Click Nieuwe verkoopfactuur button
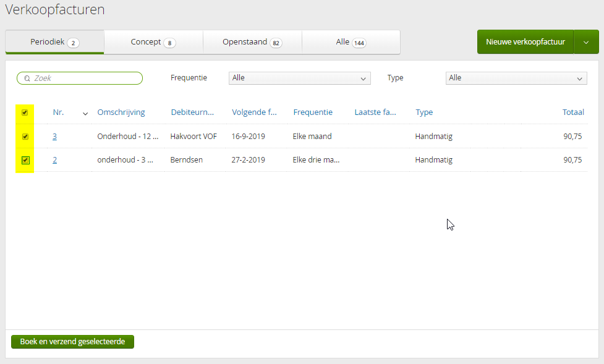This screenshot has height=364, width=604. [525, 42]
